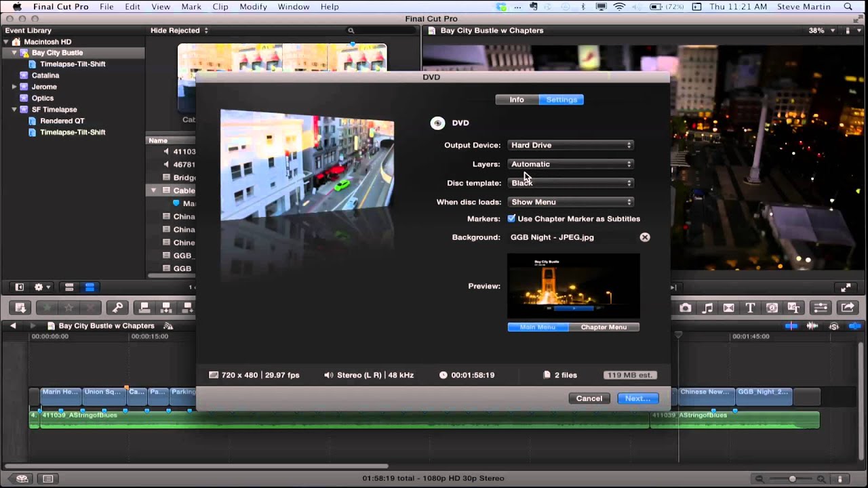Open the File menu
Image resolution: width=868 pixels, height=488 pixels.
(x=106, y=7)
